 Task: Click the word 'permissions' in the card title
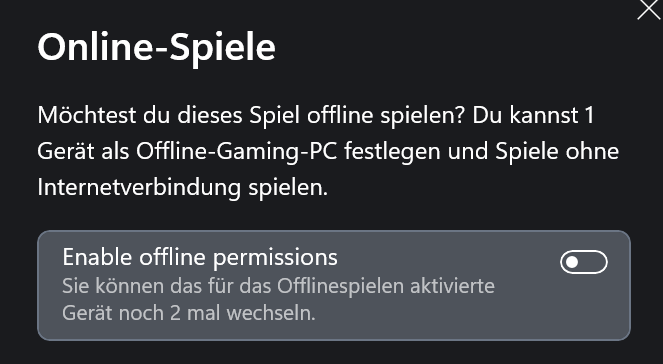coord(275,258)
